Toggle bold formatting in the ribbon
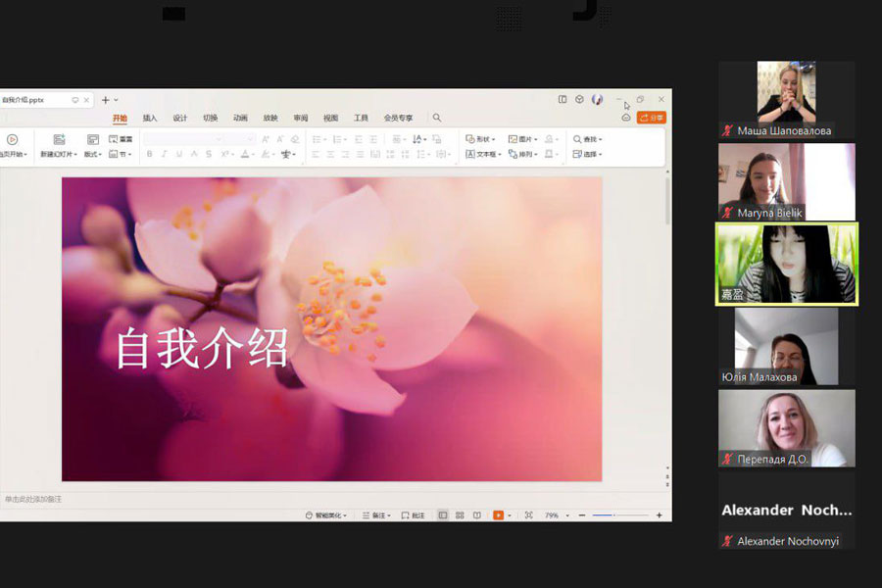 pyautogui.click(x=149, y=154)
